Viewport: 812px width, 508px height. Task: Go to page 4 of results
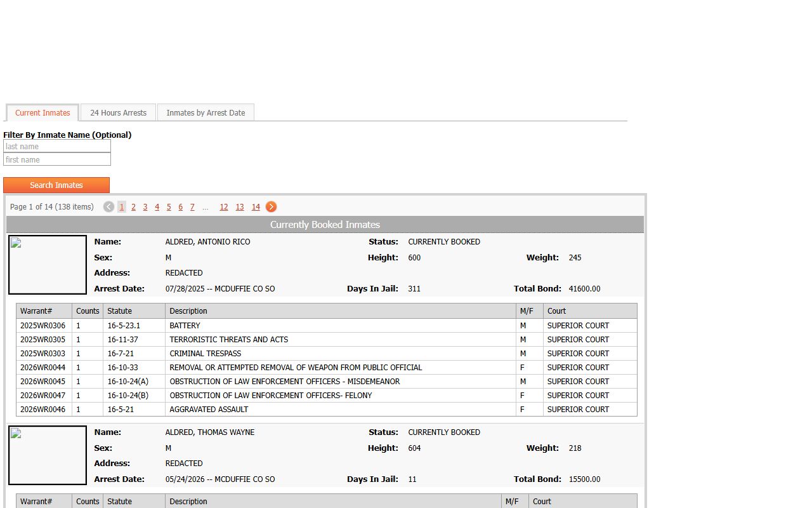pos(157,207)
